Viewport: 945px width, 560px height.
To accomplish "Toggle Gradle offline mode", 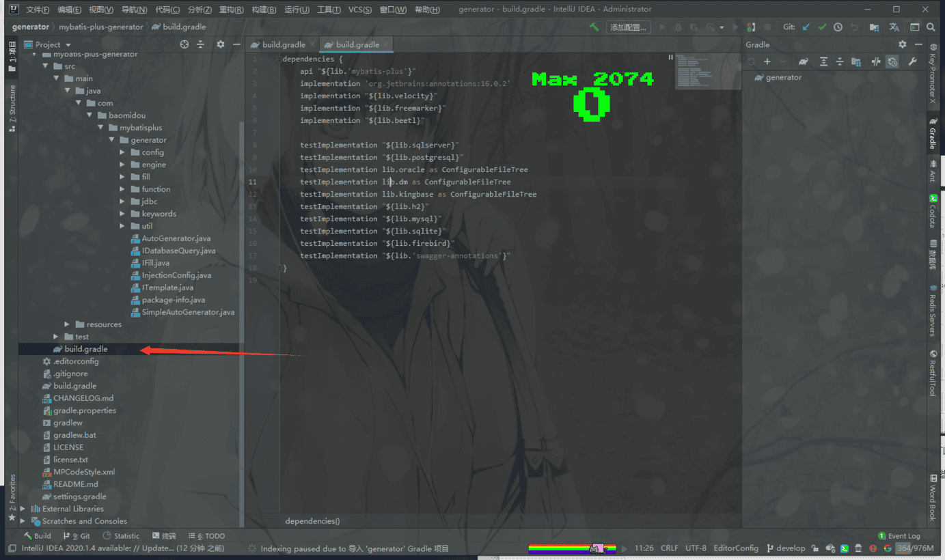I will (x=876, y=61).
